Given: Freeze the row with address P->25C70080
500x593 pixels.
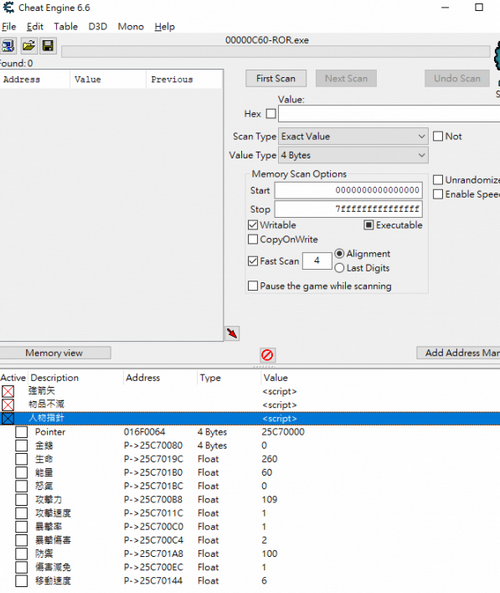Looking at the screenshot, I should click(x=22, y=446).
